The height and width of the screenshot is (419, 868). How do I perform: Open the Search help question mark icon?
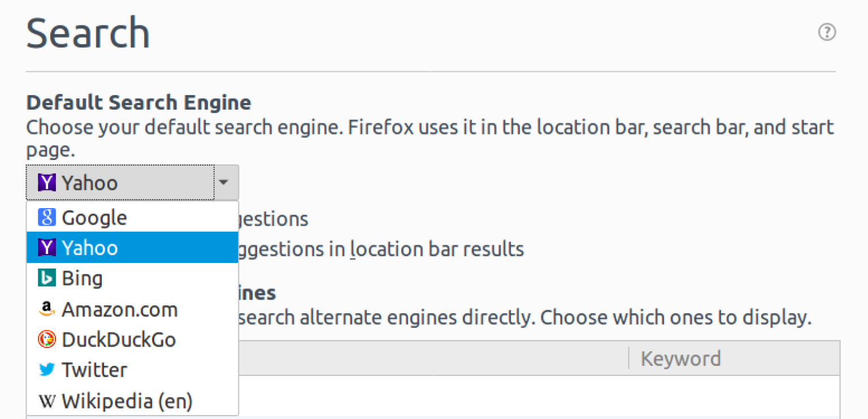click(827, 32)
